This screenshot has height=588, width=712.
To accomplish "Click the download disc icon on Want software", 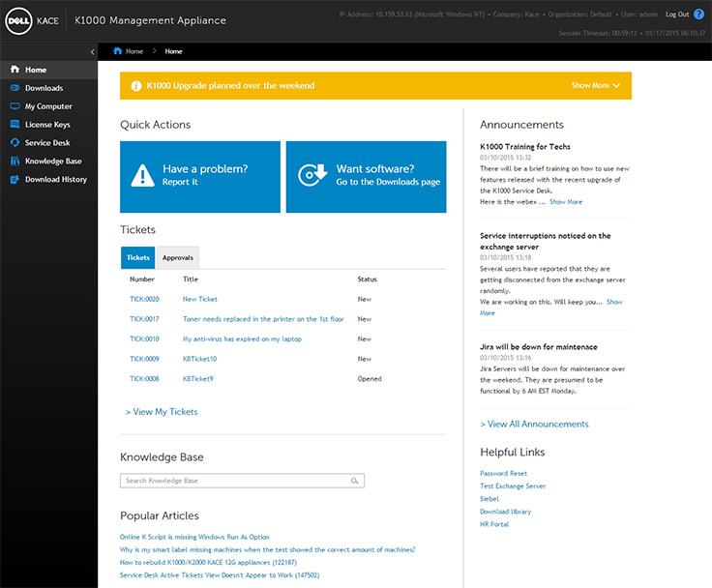I will (312, 175).
